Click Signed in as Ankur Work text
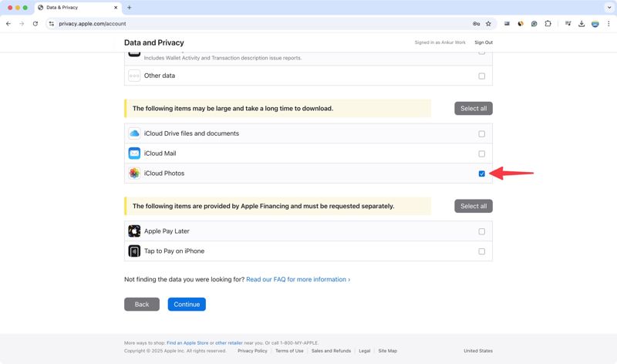The height and width of the screenshot is (364, 617). pos(440,42)
